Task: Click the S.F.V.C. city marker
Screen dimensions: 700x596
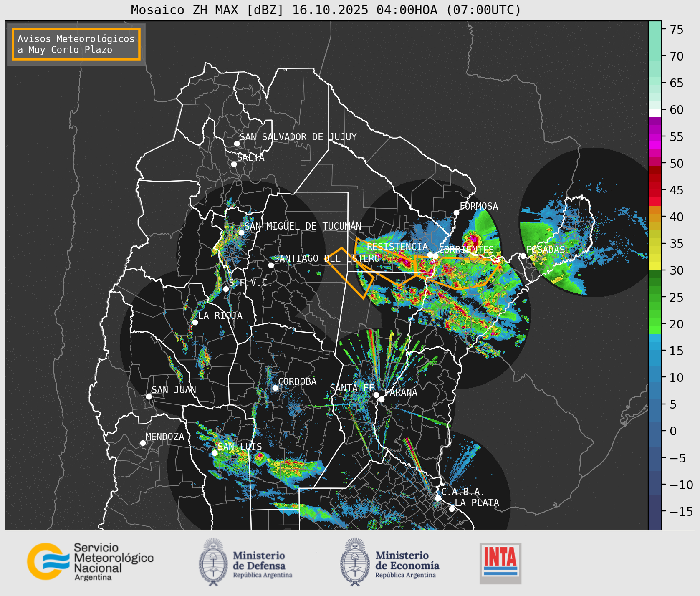Action: [x=226, y=289]
